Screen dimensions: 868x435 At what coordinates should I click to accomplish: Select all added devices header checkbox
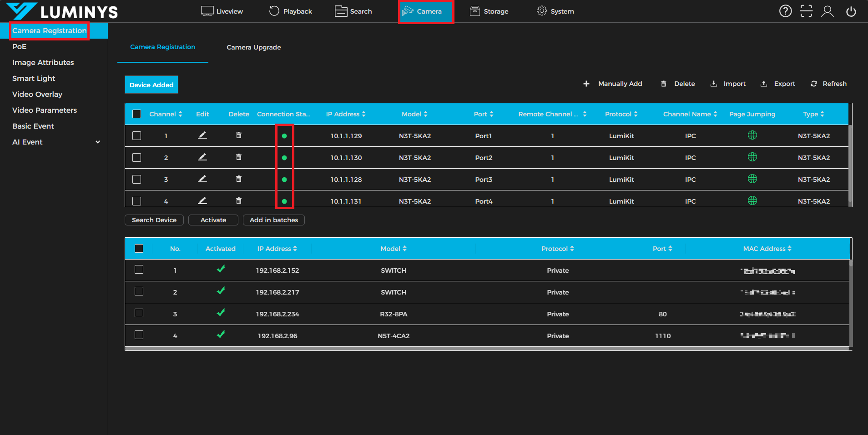(136, 114)
